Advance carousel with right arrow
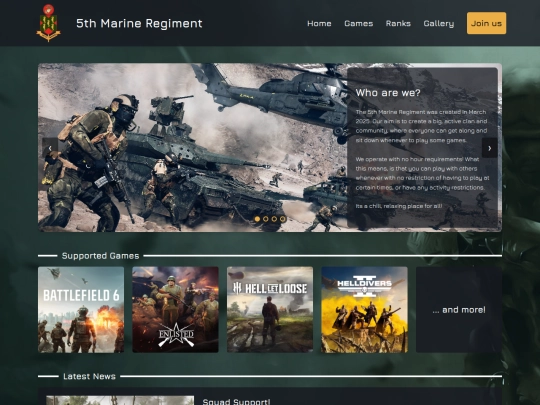Image resolution: width=540 pixels, height=405 pixels. coord(489,148)
